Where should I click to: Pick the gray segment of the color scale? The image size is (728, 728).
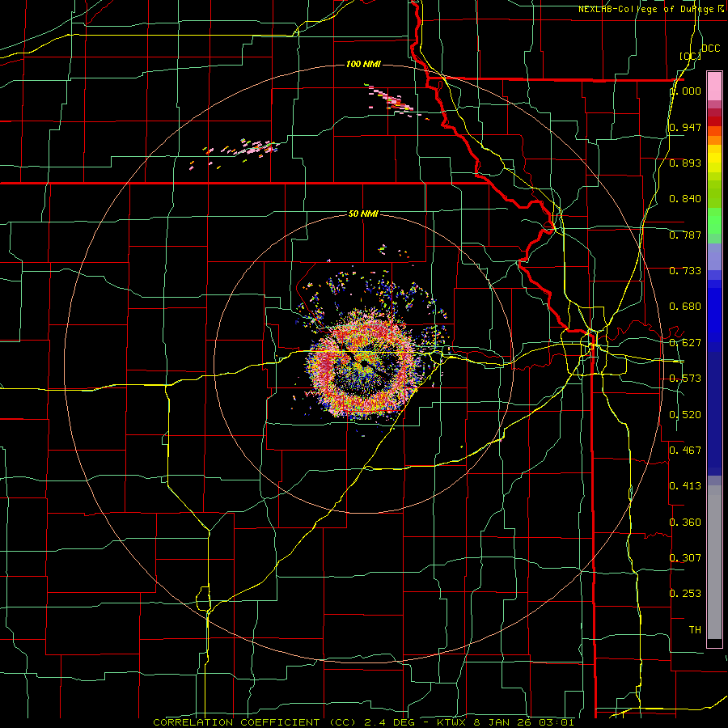[714, 562]
